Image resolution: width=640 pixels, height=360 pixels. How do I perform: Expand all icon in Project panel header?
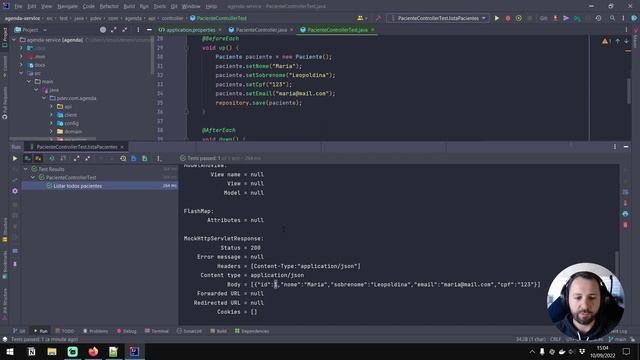coord(113,30)
